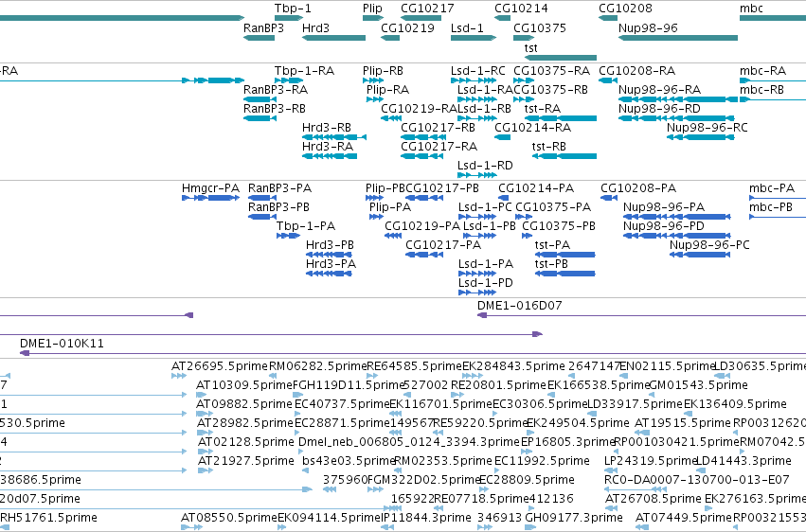Select transcript Lsd-1-RD

point(477,174)
